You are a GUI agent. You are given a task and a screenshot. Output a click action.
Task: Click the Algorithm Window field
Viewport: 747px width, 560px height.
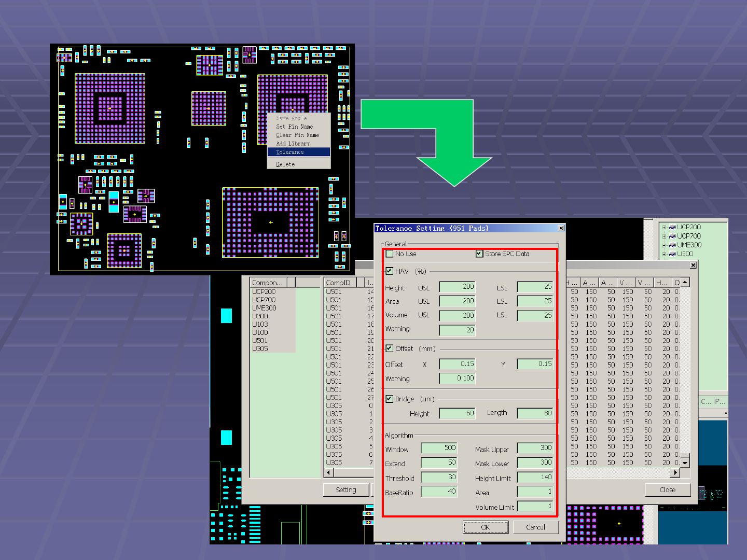[x=439, y=448]
